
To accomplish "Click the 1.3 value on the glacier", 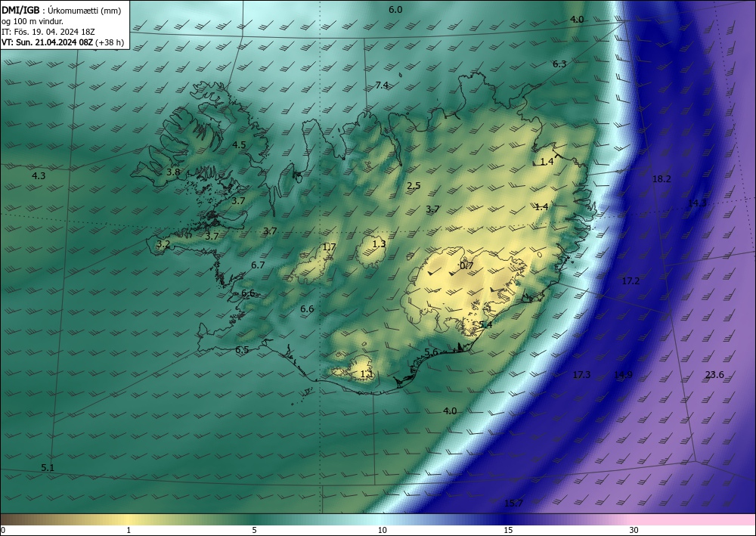I will tap(380, 244).
